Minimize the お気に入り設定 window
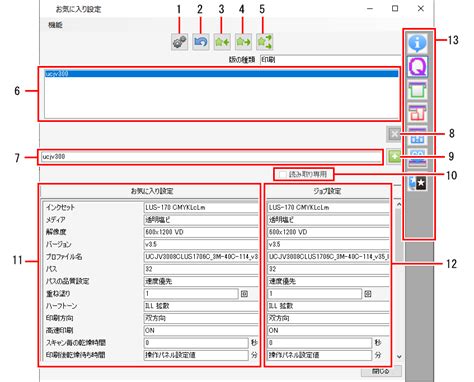Image resolution: width=474 pixels, height=382 pixels. [x=370, y=9]
